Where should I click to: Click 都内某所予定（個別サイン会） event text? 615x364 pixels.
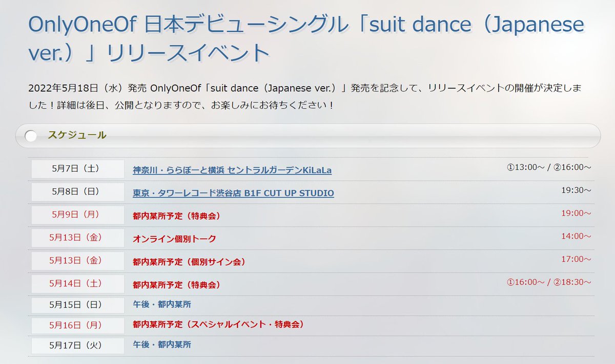pos(189,262)
